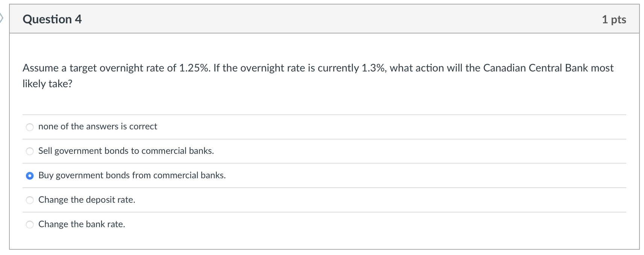Click the "Change the bank rate." label text
This screenshot has height=255, width=644.
(82, 224)
